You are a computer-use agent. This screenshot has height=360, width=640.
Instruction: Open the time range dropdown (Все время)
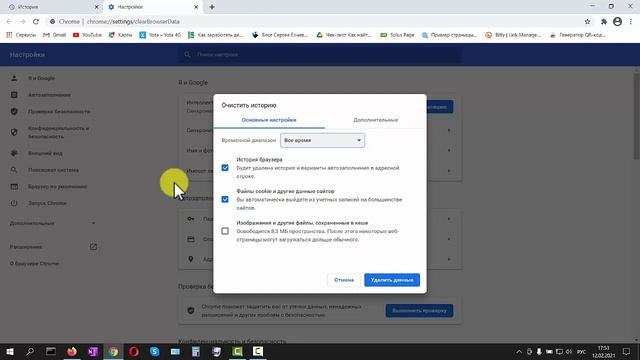click(322, 140)
